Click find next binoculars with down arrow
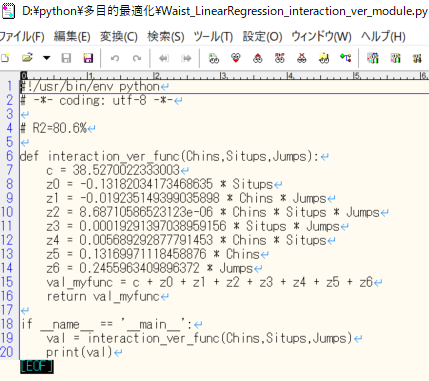Image resolution: width=429 pixels, height=381 pixels. [x=236, y=58]
